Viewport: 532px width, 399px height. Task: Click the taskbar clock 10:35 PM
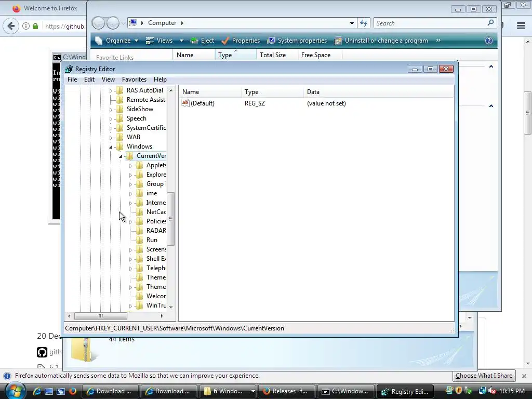tap(512, 391)
